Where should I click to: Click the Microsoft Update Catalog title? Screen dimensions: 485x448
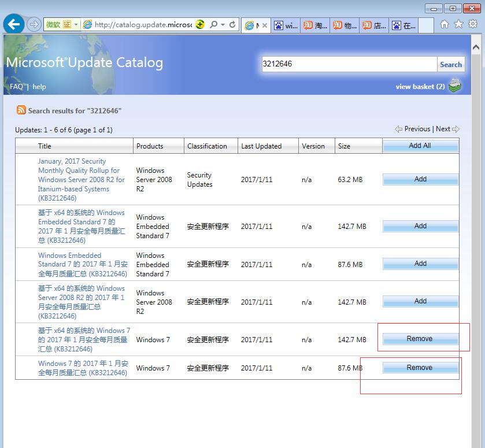click(x=84, y=62)
